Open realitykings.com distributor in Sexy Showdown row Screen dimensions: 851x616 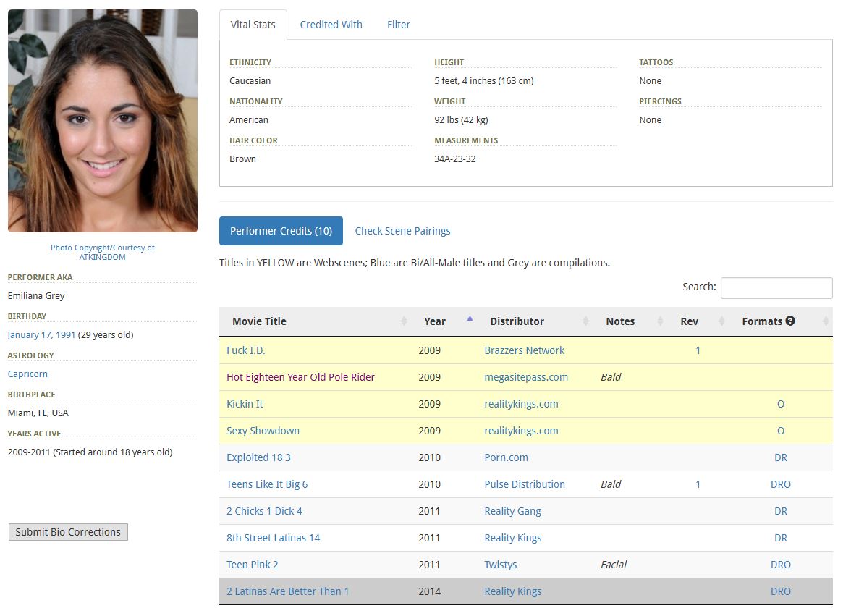521,431
